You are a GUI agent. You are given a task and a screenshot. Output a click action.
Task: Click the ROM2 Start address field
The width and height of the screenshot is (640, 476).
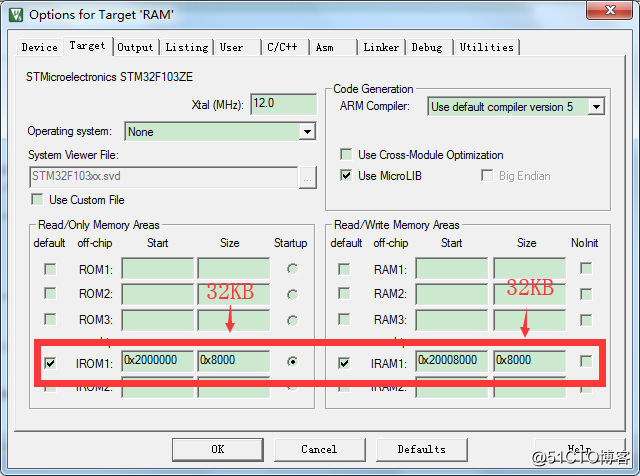[x=158, y=294]
